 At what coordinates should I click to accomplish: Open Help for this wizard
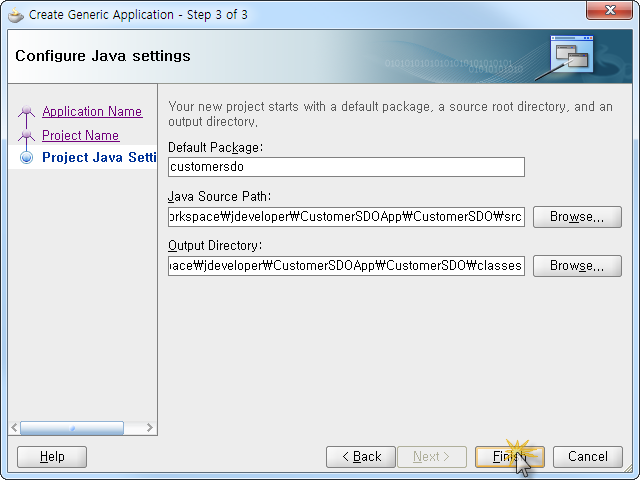[52, 456]
